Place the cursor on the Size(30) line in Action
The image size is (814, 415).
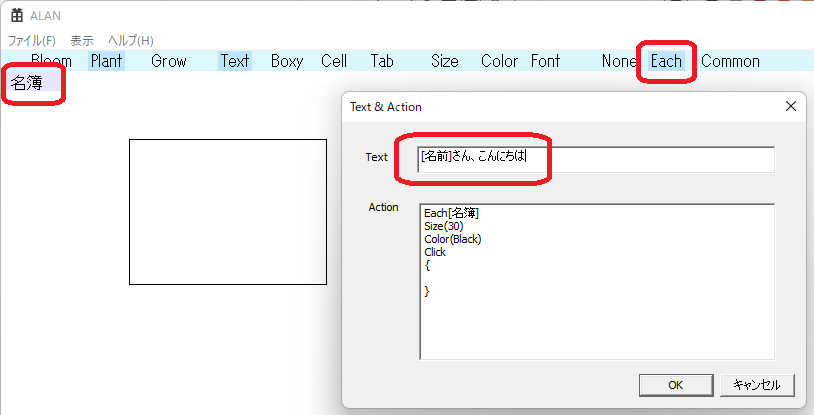click(x=443, y=226)
